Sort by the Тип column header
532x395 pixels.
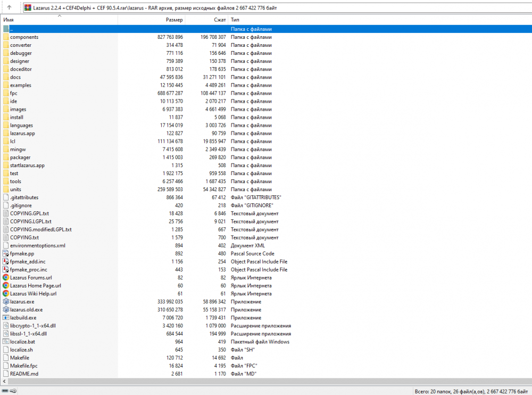[x=235, y=20]
